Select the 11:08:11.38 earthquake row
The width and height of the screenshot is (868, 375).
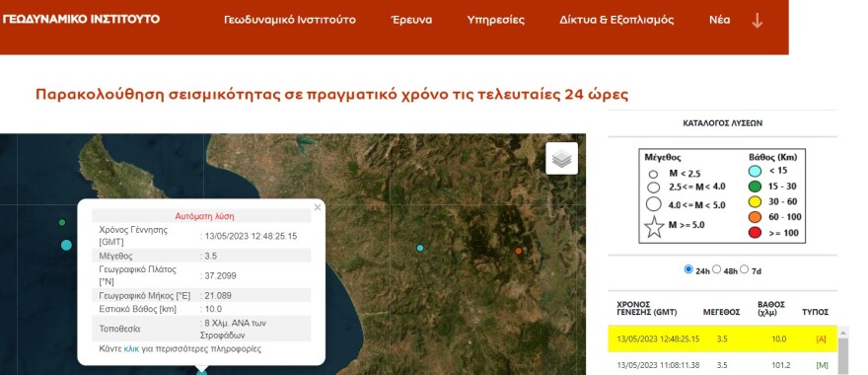coord(722,365)
